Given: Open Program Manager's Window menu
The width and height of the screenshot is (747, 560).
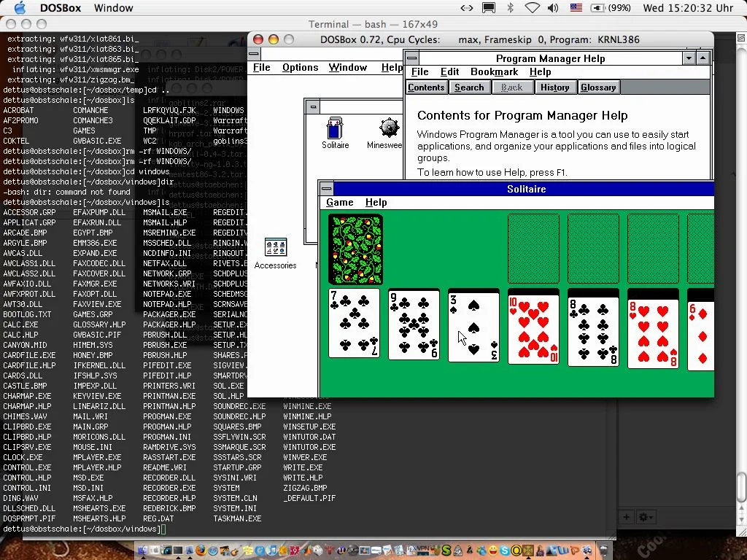Looking at the screenshot, I should click(x=348, y=67).
